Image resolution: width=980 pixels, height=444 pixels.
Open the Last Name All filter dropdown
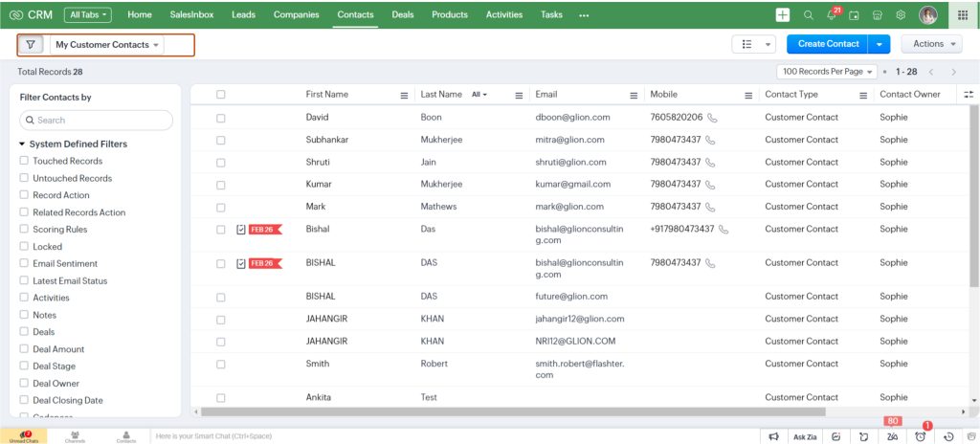(479, 95)
